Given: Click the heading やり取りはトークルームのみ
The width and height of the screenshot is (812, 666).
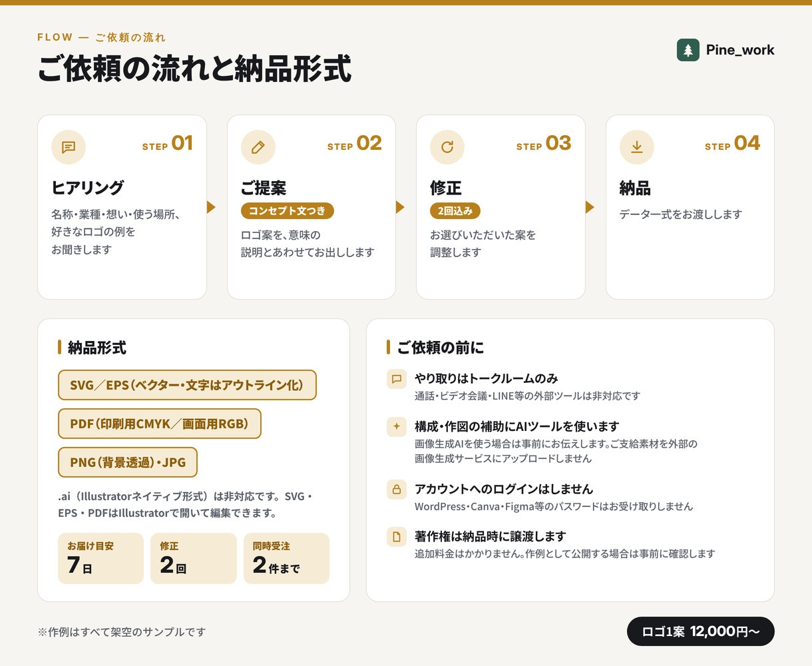Looking at the screenshot, I should click(487, 378).
